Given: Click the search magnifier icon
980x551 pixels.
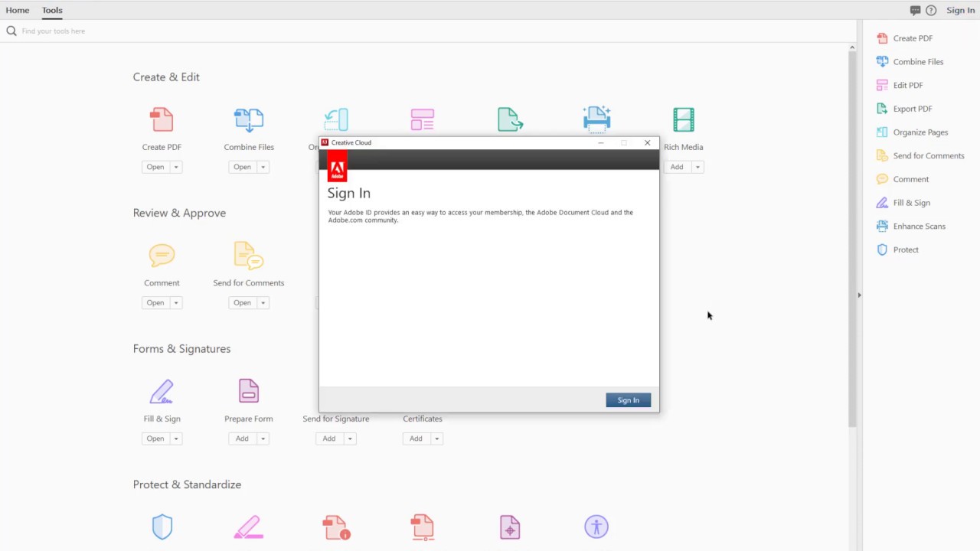Looking at the screenshot, I should (x=11, y=31).
